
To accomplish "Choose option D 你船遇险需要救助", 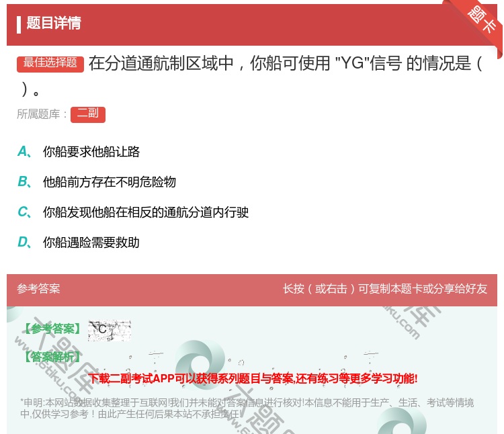I will point(79,243).
